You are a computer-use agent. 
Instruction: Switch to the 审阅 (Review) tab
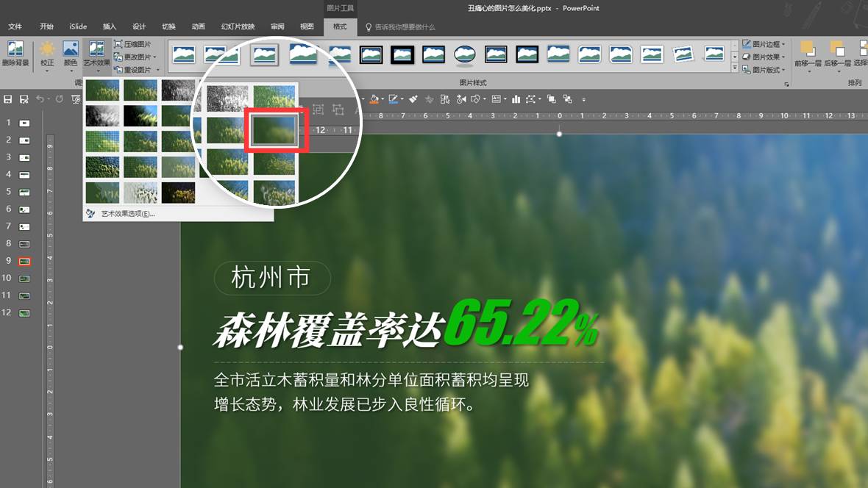point(277,26)
